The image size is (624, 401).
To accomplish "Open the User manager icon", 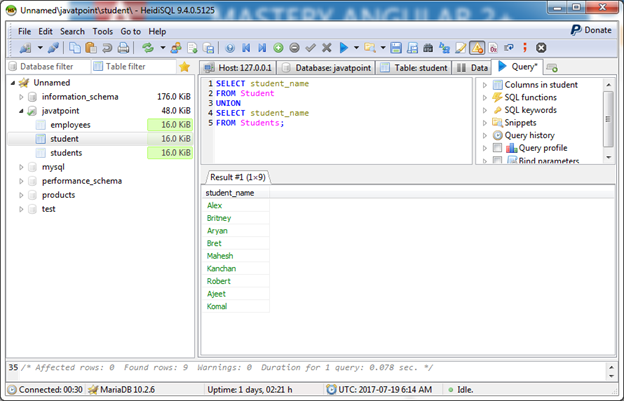I will click(x=176, y=48).
